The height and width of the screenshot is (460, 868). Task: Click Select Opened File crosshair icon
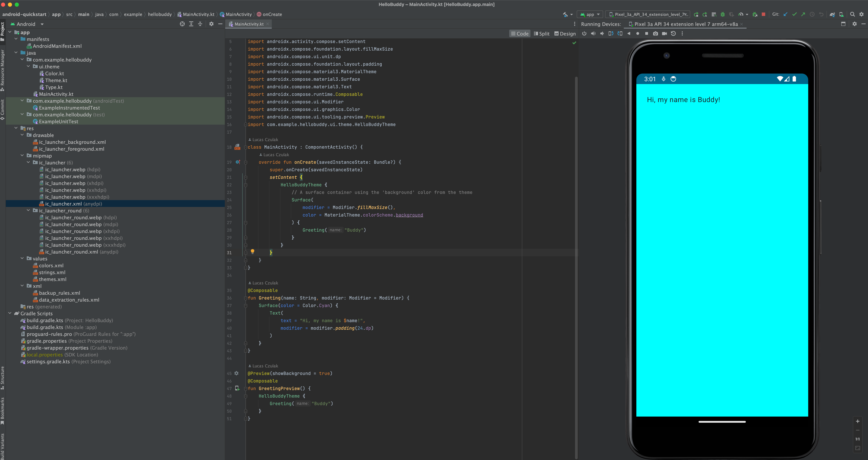182,24
